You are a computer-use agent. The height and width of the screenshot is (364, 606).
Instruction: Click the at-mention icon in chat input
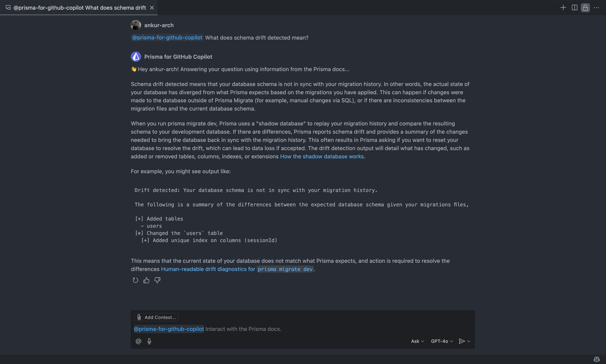click(138, 341)
